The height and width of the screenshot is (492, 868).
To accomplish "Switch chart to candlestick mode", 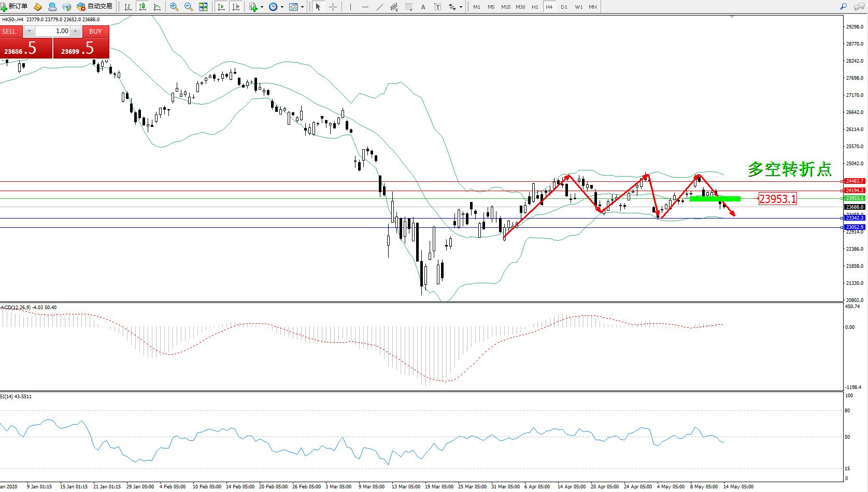I will pyautogui.click(x=143, y=7).
